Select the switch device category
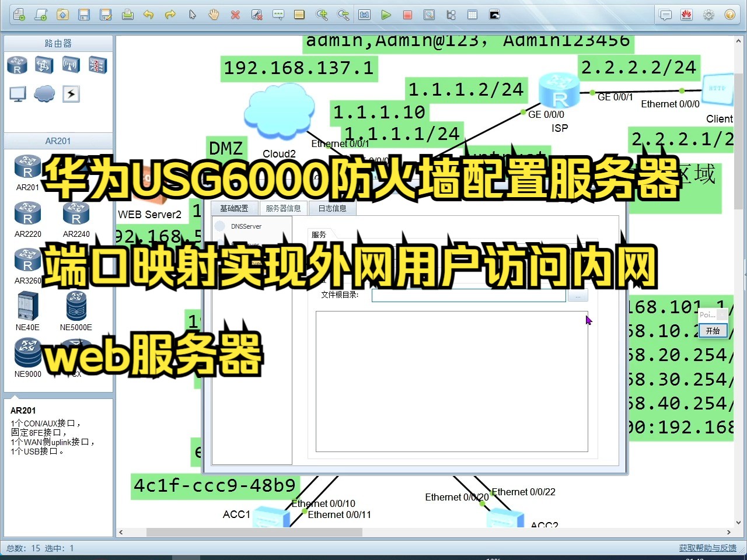 pos(44,65)
